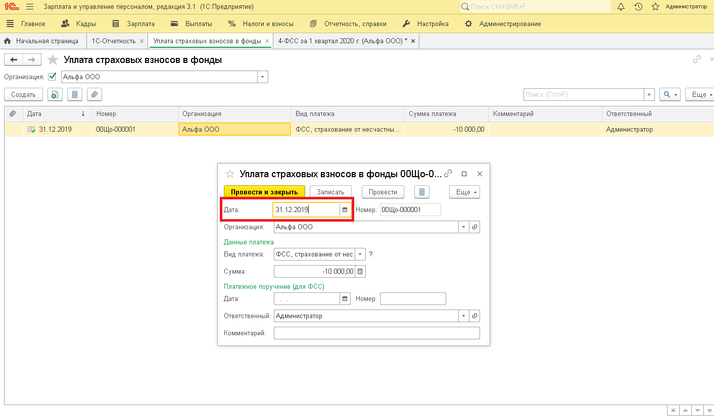Open the Еще menu in the dialog

465,191
